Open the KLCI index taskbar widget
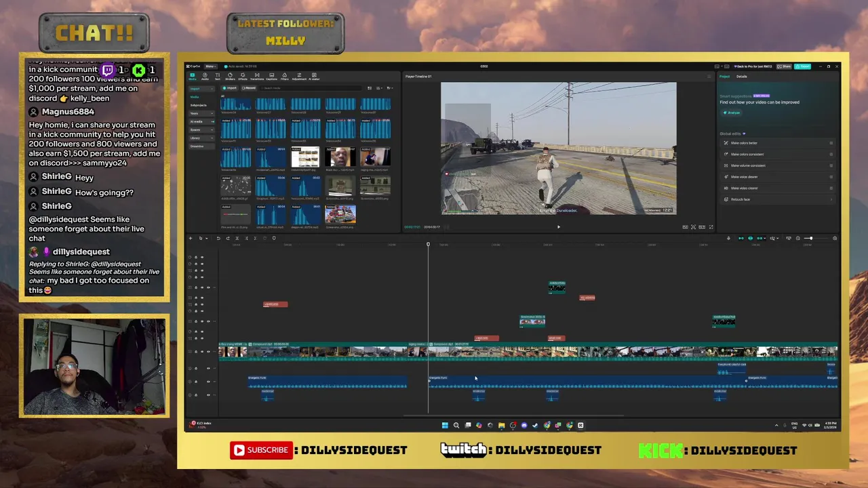Image resolution: width=868 pixels, height=488 pixels. (x=200, y=424)
